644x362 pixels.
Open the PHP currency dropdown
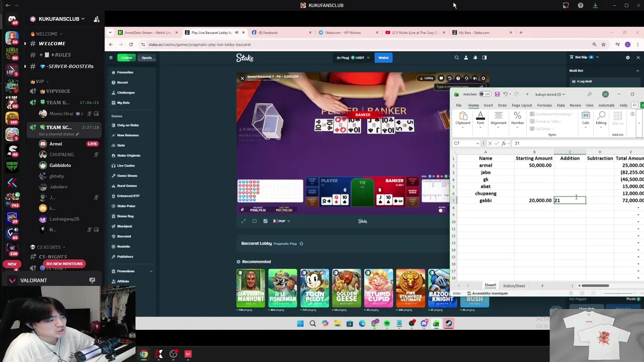[282, 221]
